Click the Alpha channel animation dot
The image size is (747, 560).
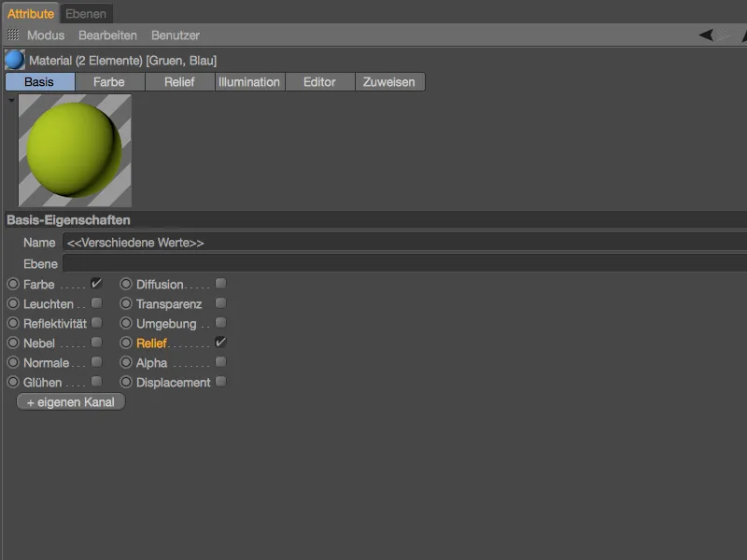(x=126, y=362)
